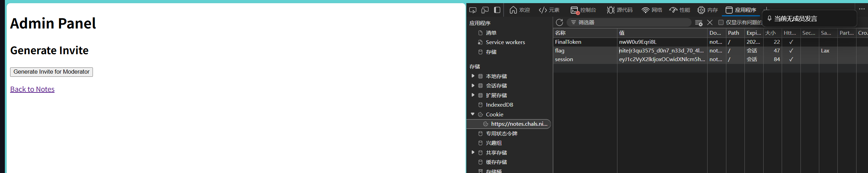This screenshot has height=173, width=868.
Task: Expand the 会话存储 session storage tree
Action: click(473, 85)
